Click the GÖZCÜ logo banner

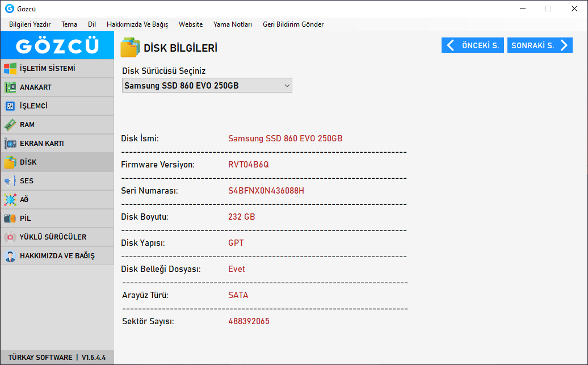pos(57,45)
